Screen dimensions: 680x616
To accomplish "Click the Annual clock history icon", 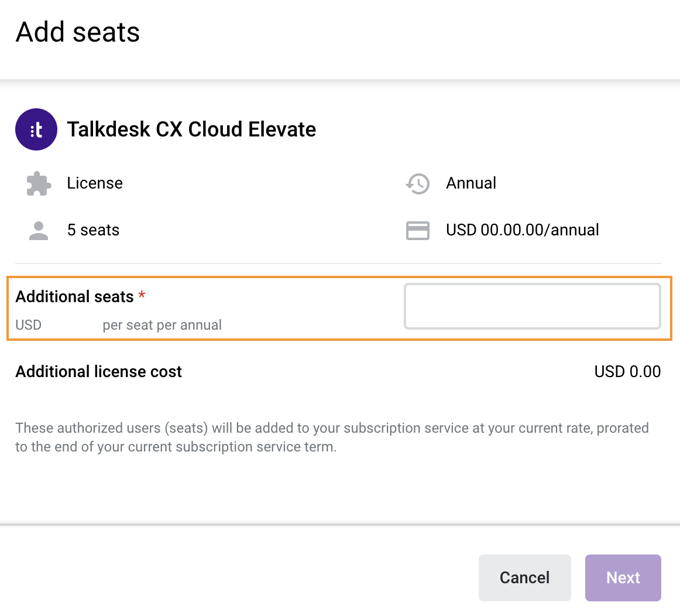I will coord(418,183).
